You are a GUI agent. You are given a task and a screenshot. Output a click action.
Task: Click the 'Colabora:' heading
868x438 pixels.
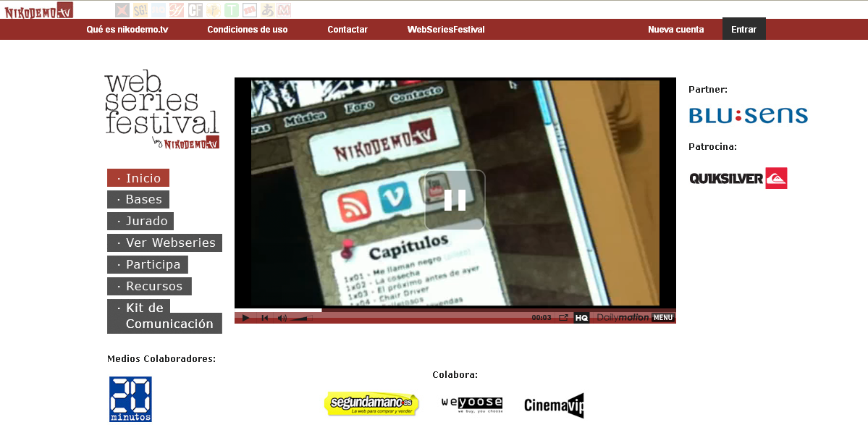(455, 375)
